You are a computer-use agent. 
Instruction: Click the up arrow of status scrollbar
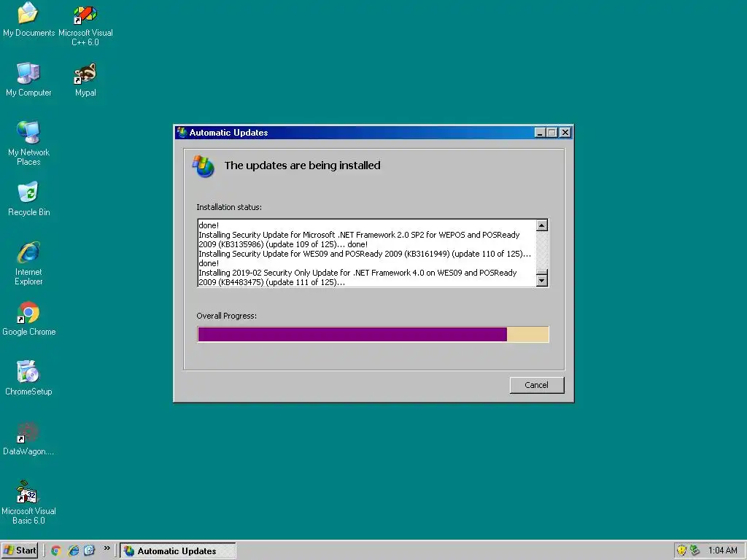point(542,225)
